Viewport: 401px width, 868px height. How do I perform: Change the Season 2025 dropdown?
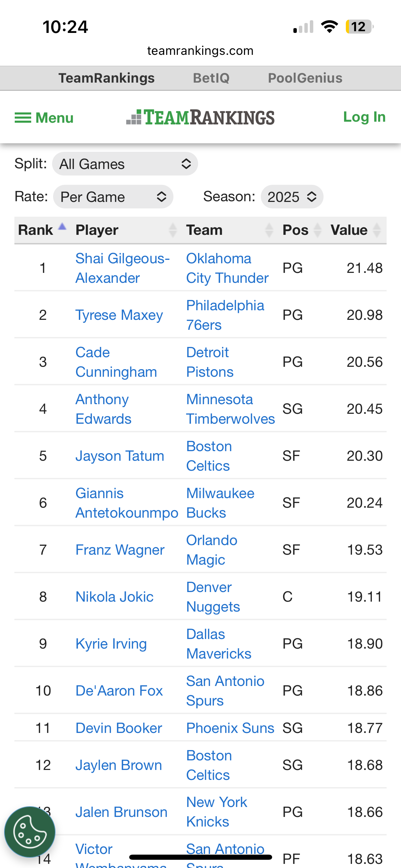292,197
